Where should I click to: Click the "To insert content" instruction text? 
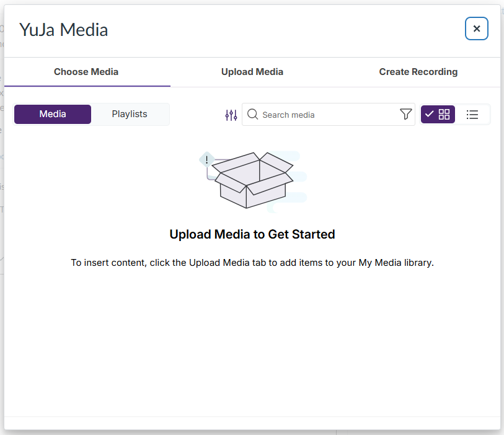coord(252,263)
